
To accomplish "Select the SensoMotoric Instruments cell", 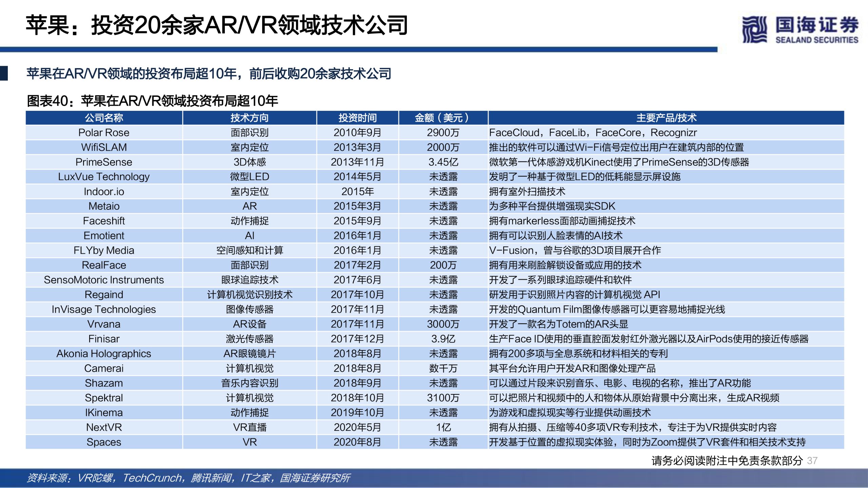I will click(104, 280).
